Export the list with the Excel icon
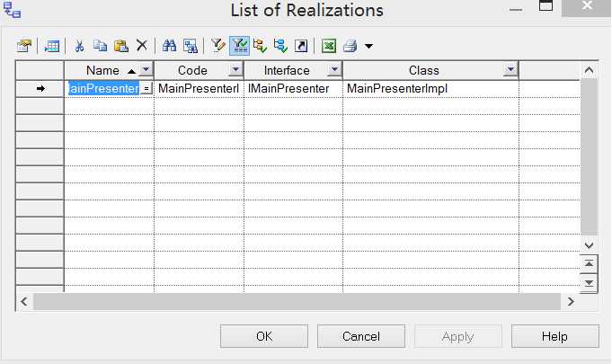 pos(329,45)
